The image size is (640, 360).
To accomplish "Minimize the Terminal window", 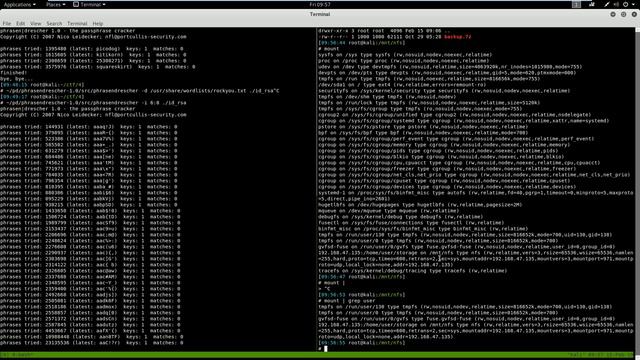I will [x=613, y=14].
